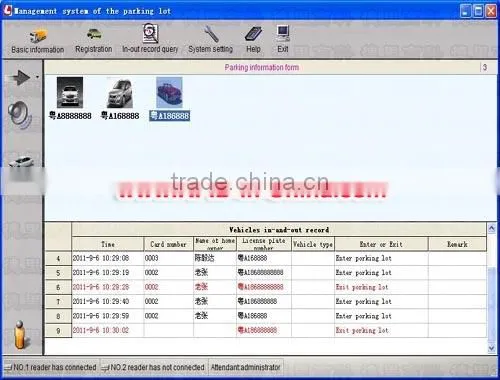Click the sidebar speaker sound icon
Screen dimensions: 500x380
[19, 115]
